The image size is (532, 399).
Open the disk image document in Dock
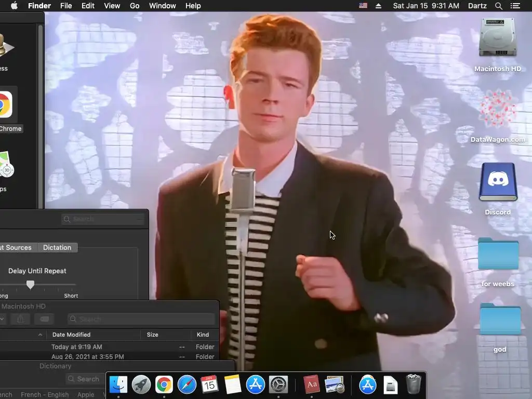(x=391, y=385)
